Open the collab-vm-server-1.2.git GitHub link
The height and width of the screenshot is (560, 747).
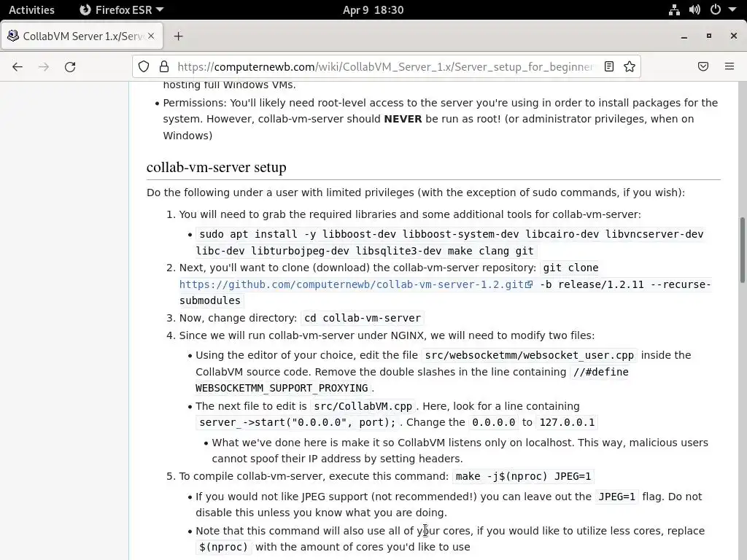[x=352, y=284]
